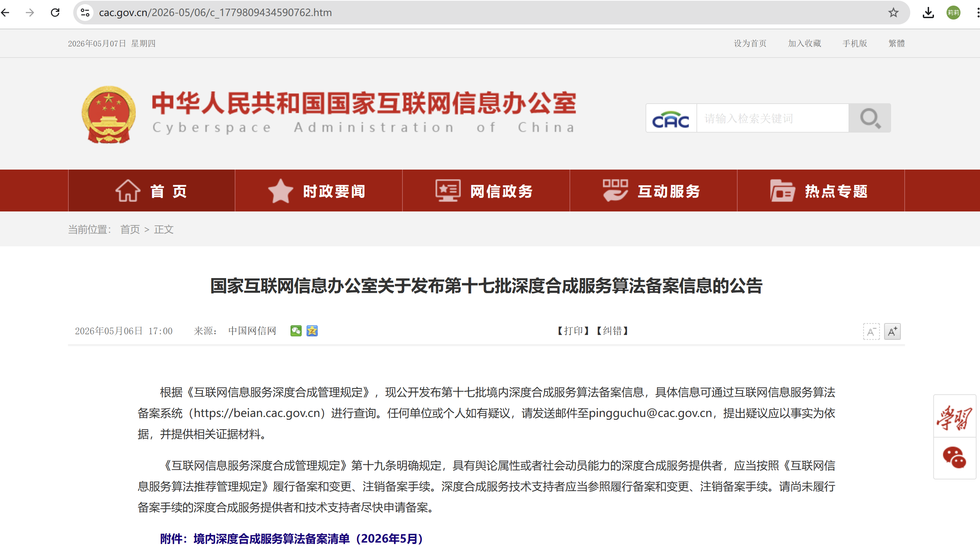Open the 附件 境内深度合成服务算法备案清单 attachment
Screen dimensions: 980x552
coord(291,539)
